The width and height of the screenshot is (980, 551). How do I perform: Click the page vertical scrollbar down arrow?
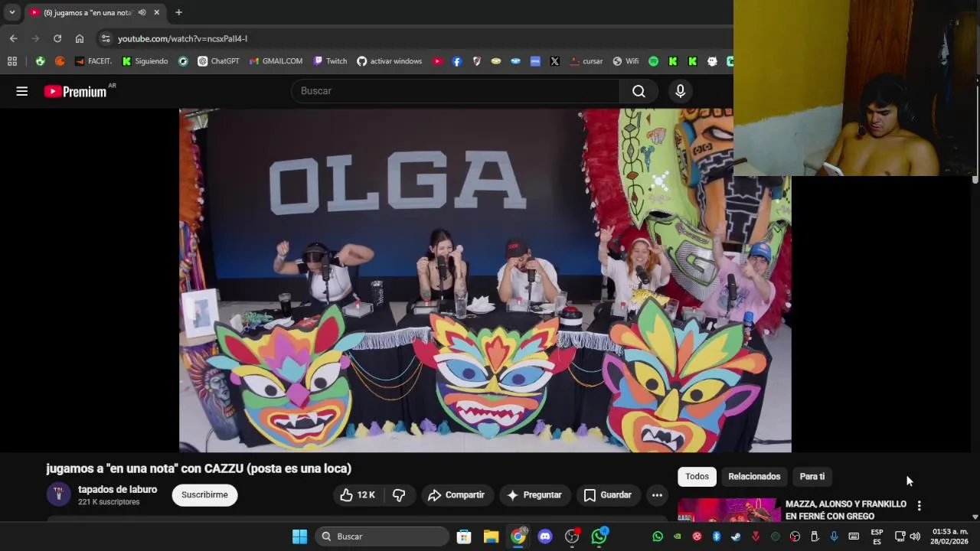[975, 517]
